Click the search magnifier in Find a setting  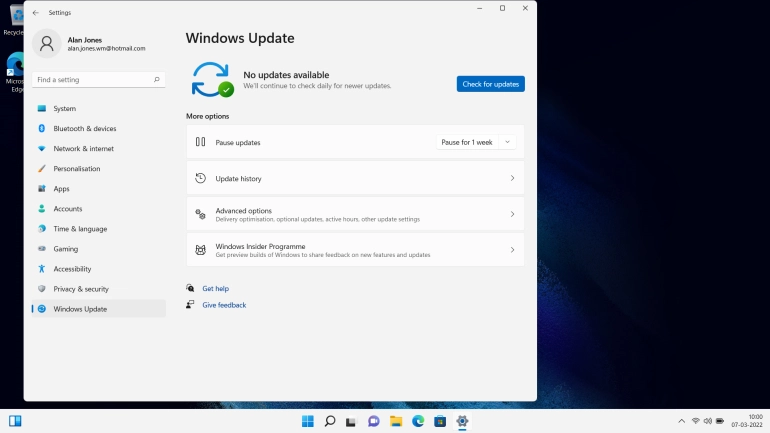click(157, 79)
